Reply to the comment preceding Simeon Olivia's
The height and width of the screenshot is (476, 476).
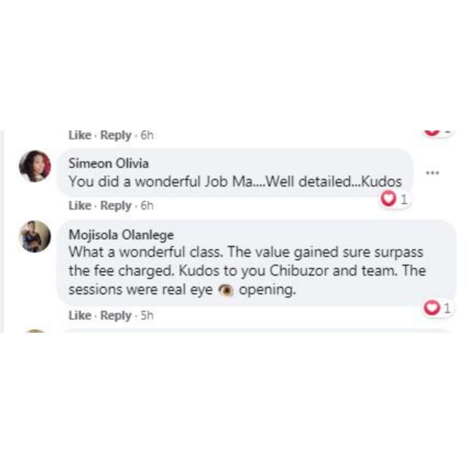(x=116, y=135)
